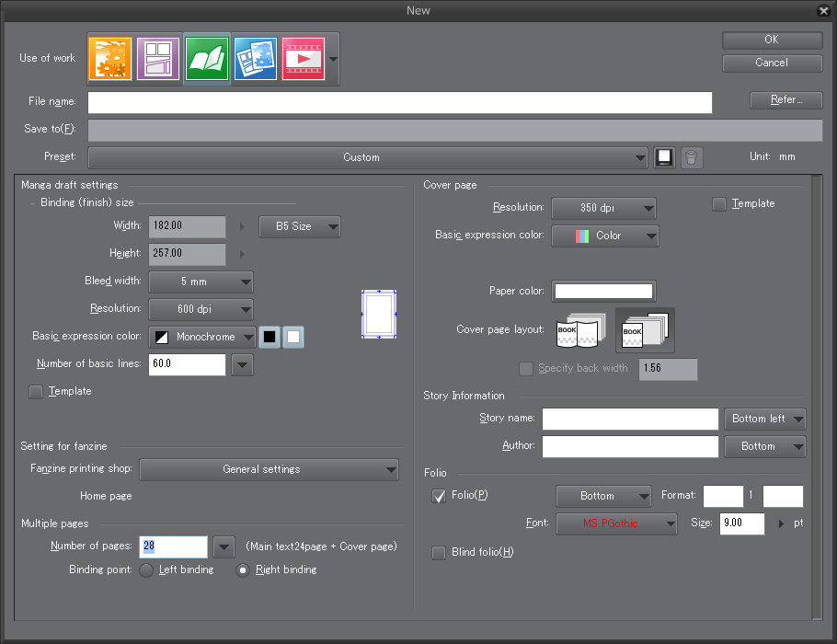Click the Paper color white swatch
The width and height of the screenshot is (837, 644).
pos(603,292)
